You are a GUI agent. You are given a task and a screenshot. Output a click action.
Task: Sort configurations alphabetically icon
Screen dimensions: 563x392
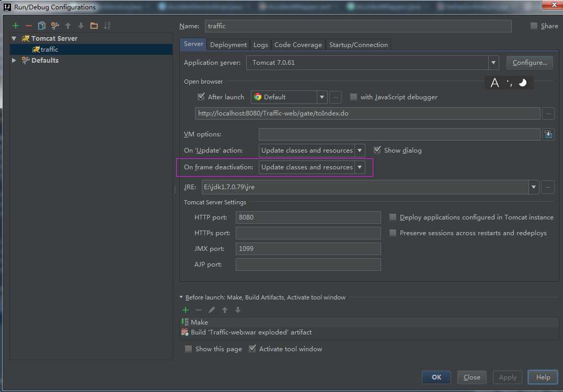[107, 26]
